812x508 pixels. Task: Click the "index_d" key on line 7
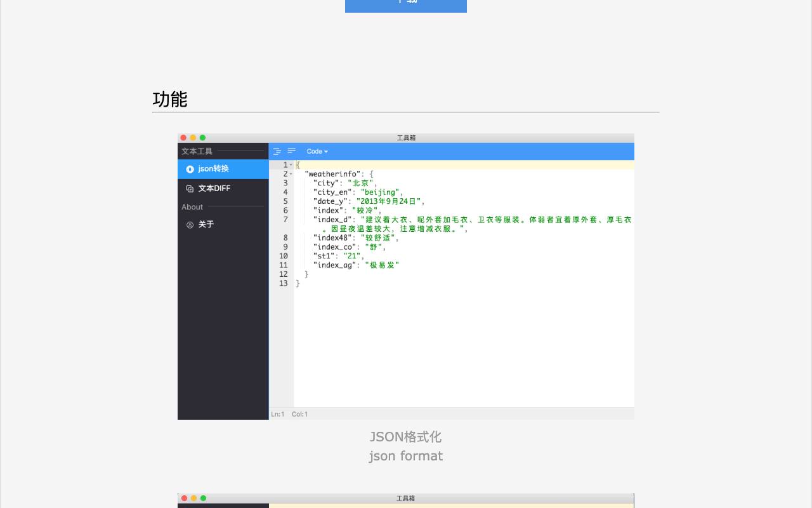(x=332, y=220)
